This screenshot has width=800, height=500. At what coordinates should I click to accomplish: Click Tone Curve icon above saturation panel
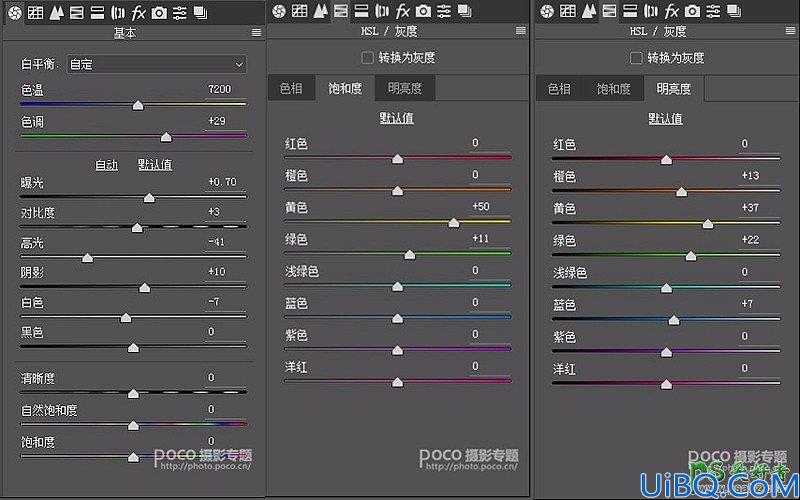[299, 11]
